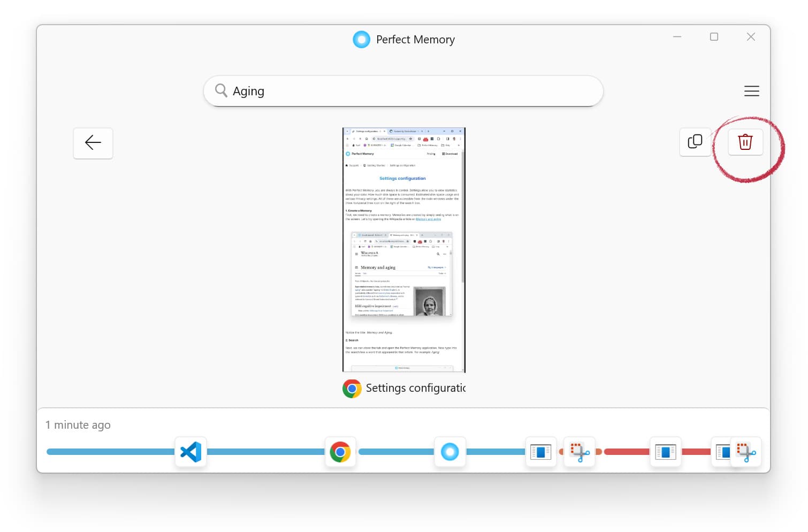Select the Visual Studio Code timeline marker

(191, 452)
